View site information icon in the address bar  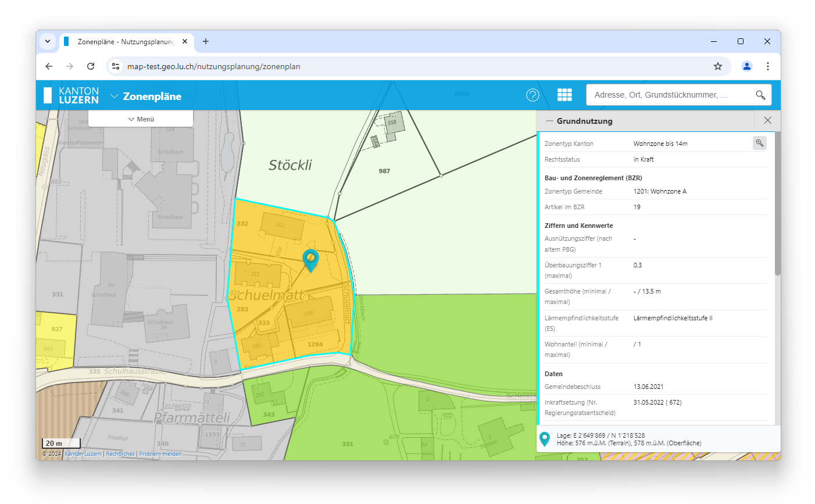[116, 66]
